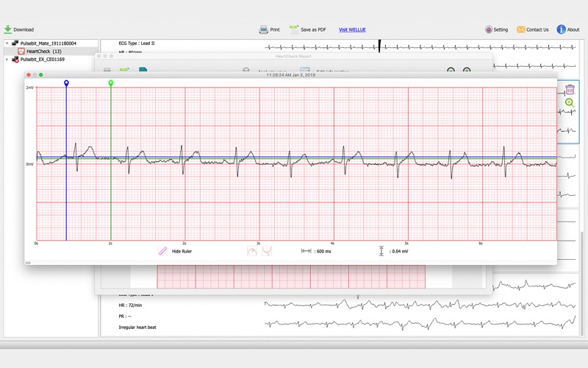Click the PR : -- value text

[x=125, y=316]
